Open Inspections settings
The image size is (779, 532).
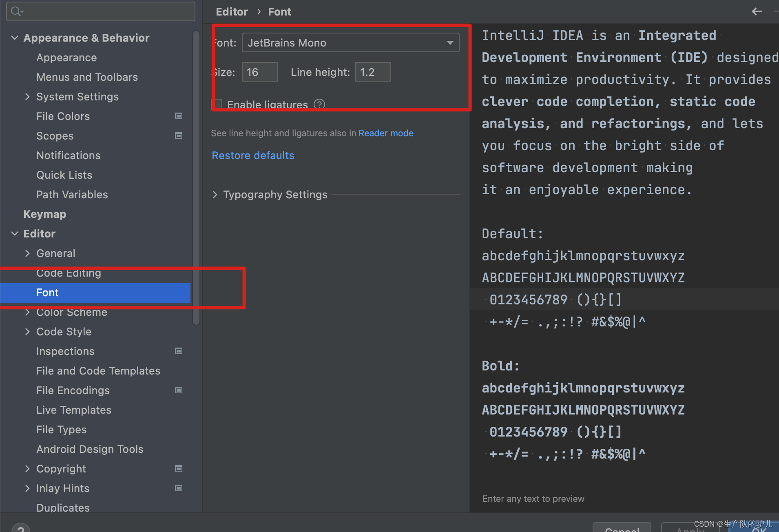pos(65,351)
